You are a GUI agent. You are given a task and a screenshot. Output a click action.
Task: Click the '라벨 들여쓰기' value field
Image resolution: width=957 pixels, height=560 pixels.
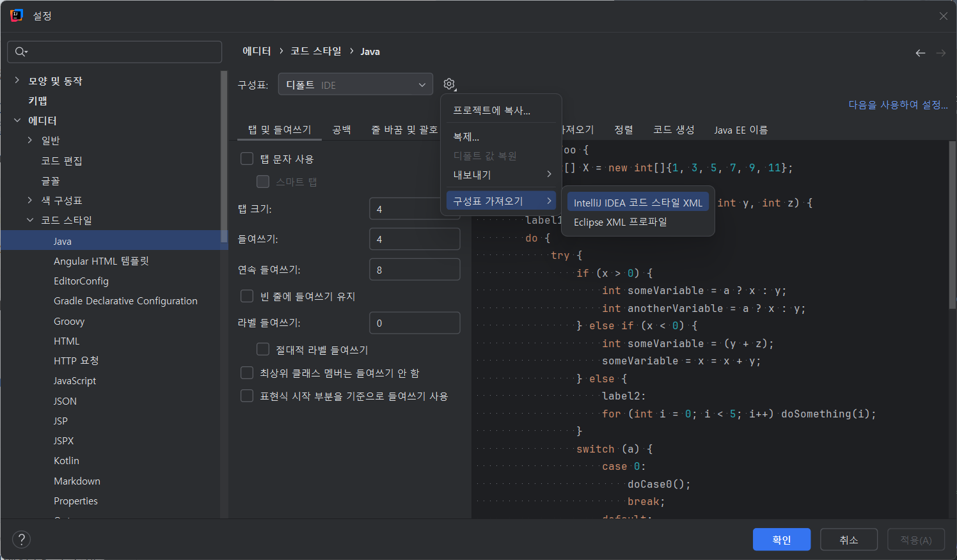(415, 323)
